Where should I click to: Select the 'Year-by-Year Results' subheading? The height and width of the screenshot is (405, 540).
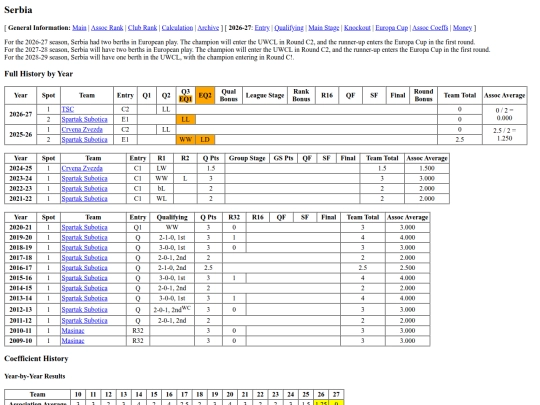click(x=35, y=376)
